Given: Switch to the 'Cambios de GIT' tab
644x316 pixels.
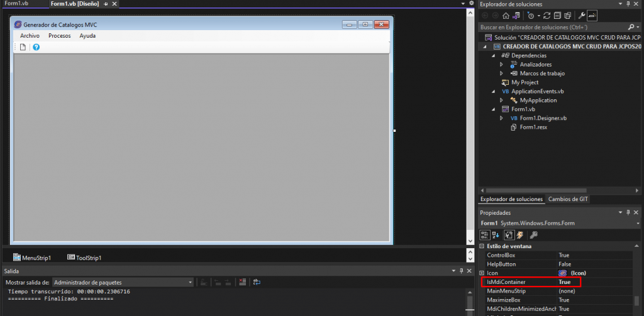Looking at the screenshot, I should tap(569, 199).
